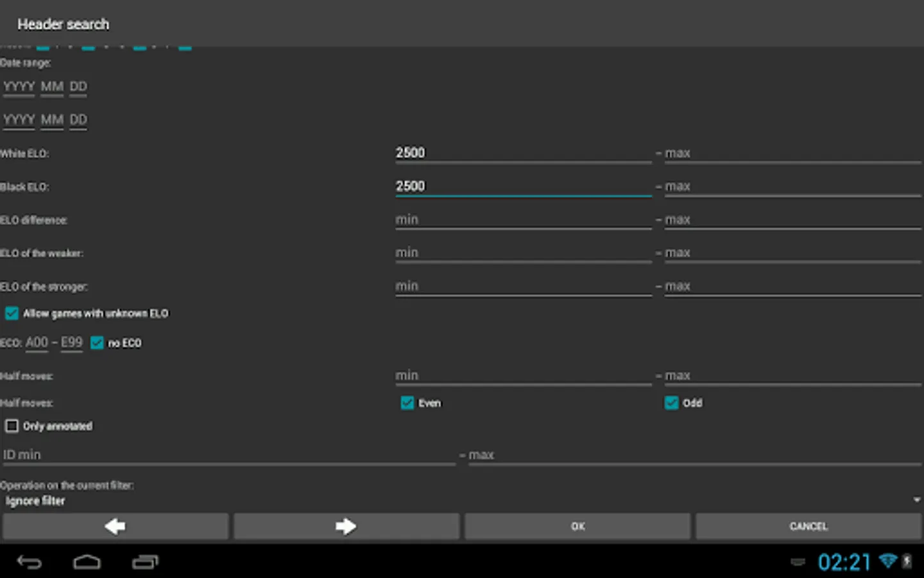924x578 pixels.
Task: Click the ELO difference max field
Action: tap(793, 220)
